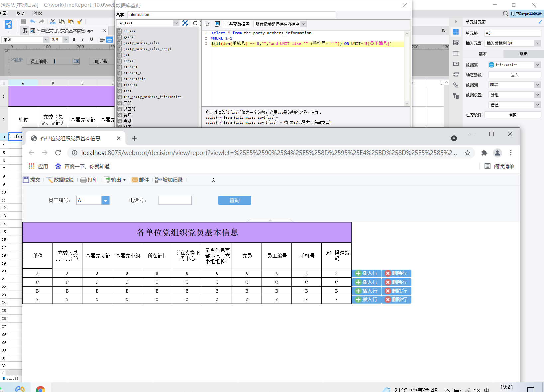Select the_party_members_information table in list

pos(153,97)
